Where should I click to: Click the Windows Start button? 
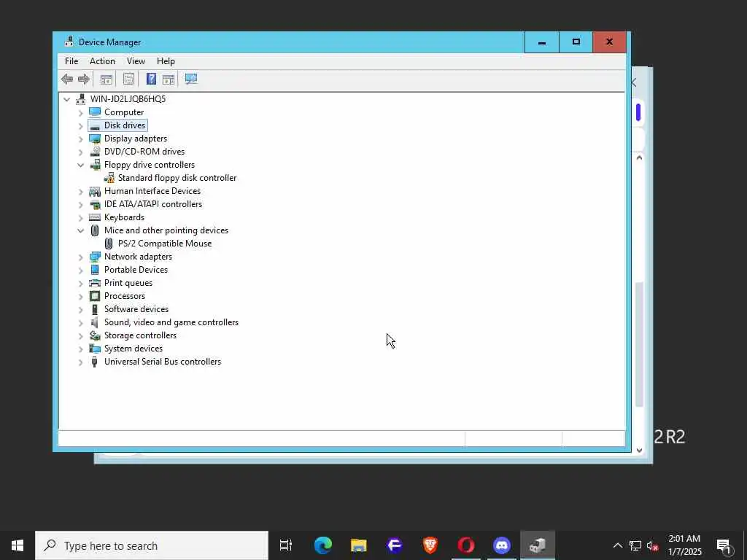(18, 545)
